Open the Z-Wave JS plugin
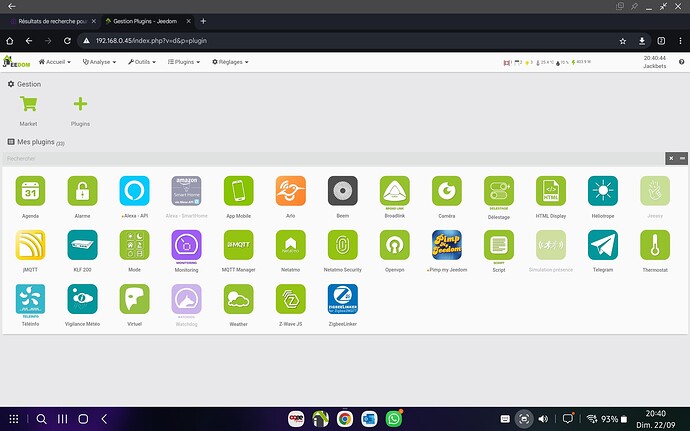 tap(290, 299)
